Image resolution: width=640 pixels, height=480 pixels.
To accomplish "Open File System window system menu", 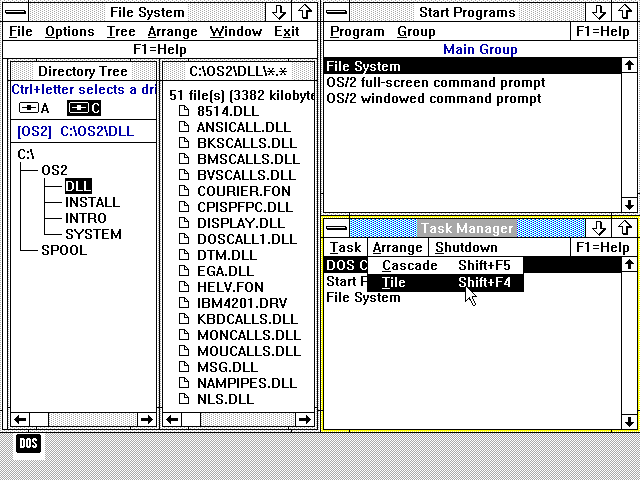I will (15, 12).
